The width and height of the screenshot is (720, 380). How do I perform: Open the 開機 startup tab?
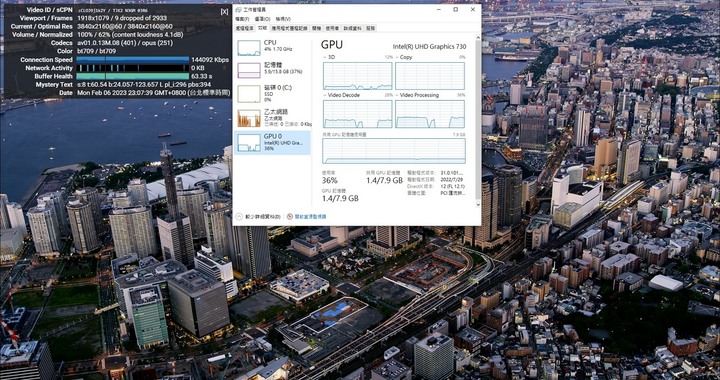point(317,28)
